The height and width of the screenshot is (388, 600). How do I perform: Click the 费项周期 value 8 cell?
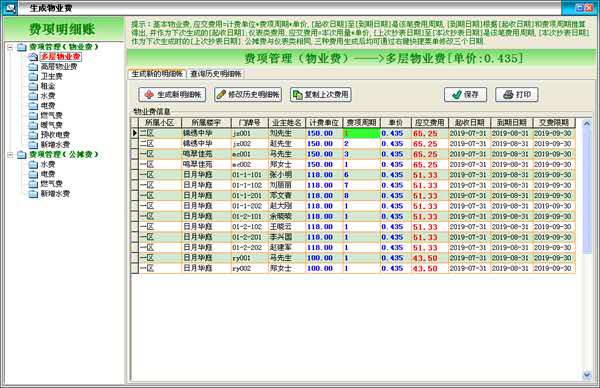[x=361, y=196]
